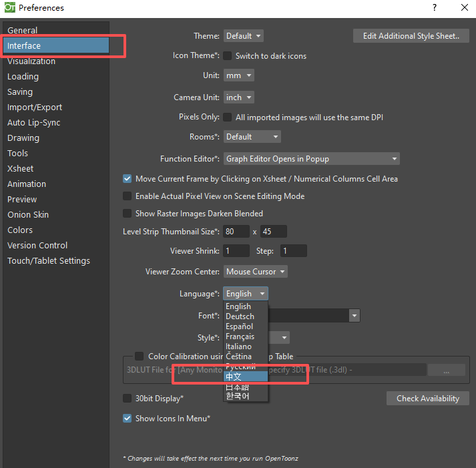
Task: Expand the Function Editor dropdown
Action: click(x=312, y=159)
